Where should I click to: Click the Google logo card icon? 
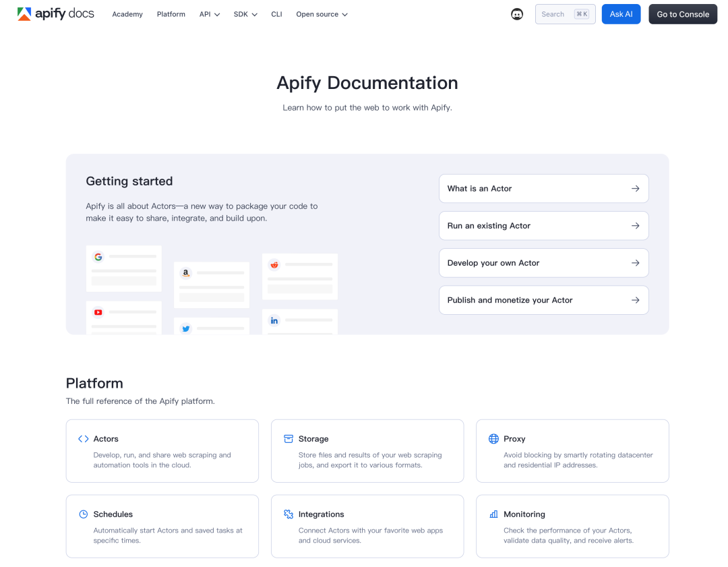click(98, 257)
